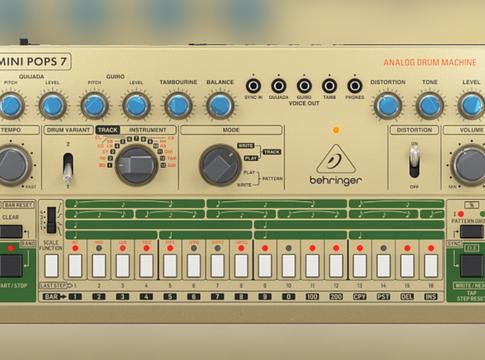Click step button 3
Screen dimensions: 485x360
tap(123, 265)
